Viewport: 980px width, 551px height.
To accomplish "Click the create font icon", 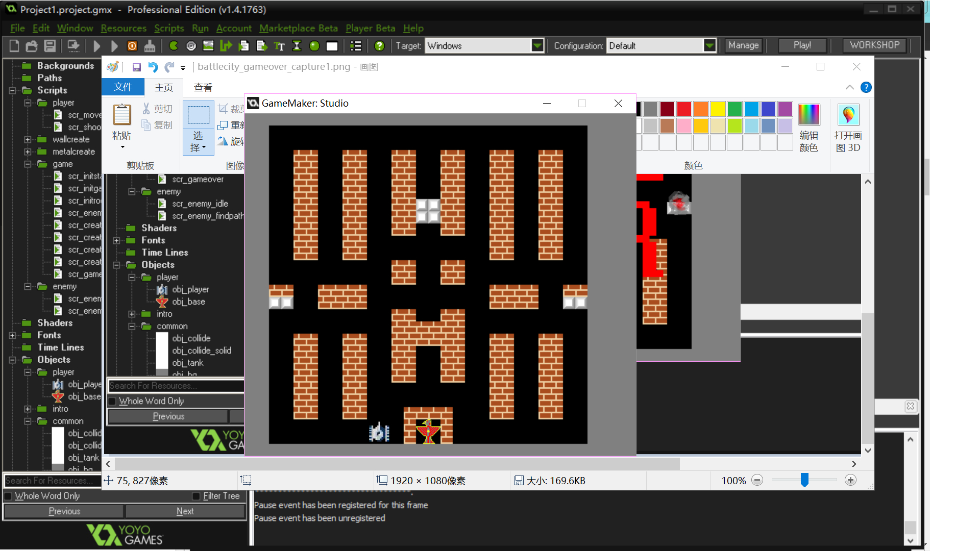I will (x=279, y=46).
